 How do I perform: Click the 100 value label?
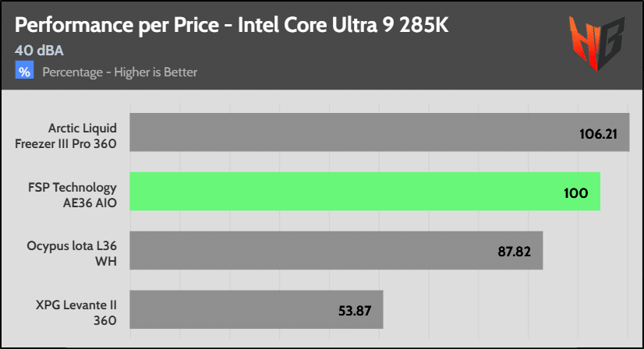pos(576,193)
